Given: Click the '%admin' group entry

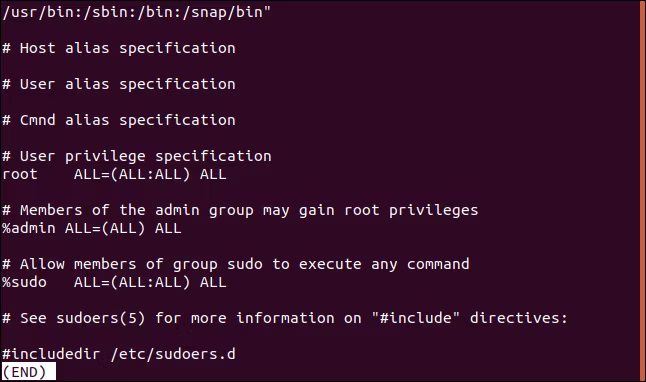Looking at the screenshot, I should pos(29,228).
